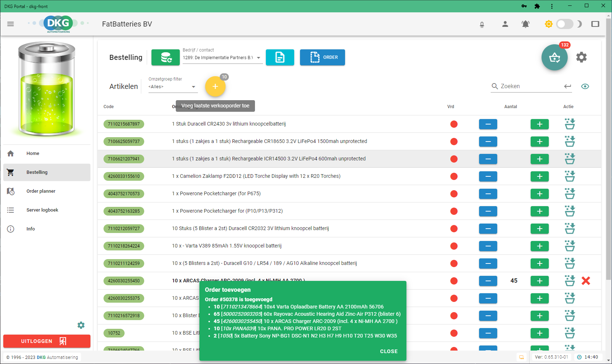Select Bestelling in sidebar

tap(47, 172)
